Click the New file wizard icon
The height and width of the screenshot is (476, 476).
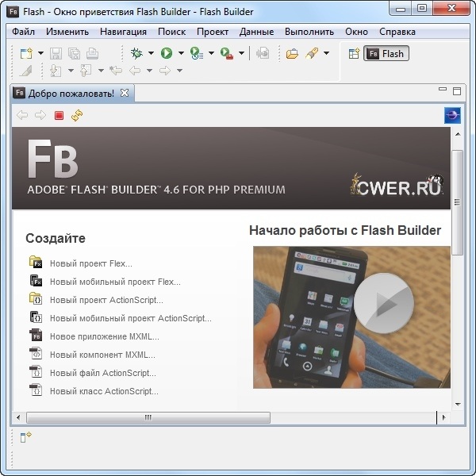pyautogui.click(x=25, y=53)
